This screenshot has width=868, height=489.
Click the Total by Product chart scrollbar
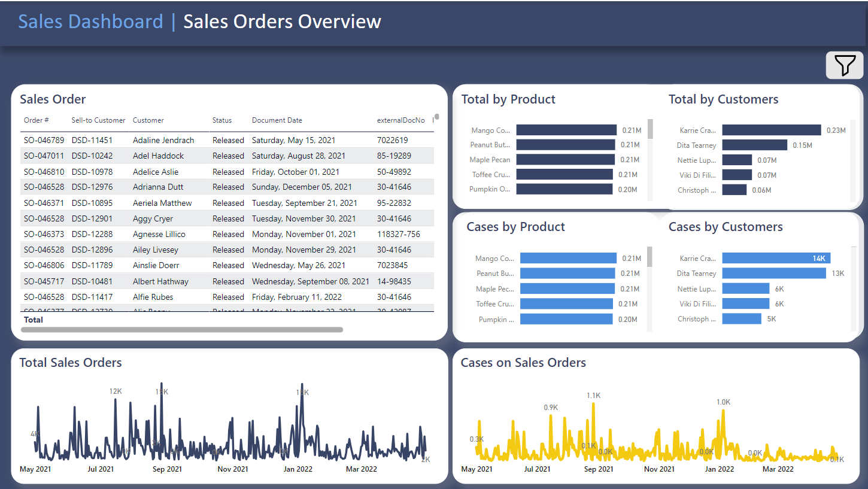[650, 129]
